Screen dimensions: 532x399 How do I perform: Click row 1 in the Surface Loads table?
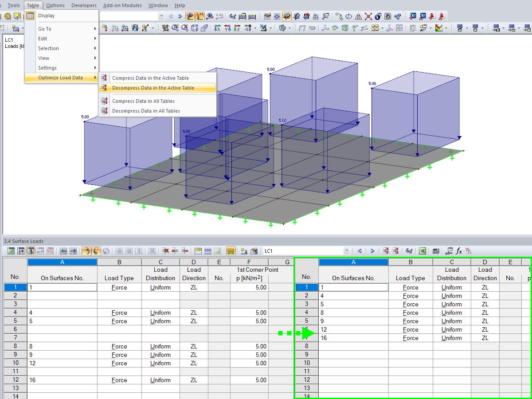pyautogui.click(x=15, y=287)
